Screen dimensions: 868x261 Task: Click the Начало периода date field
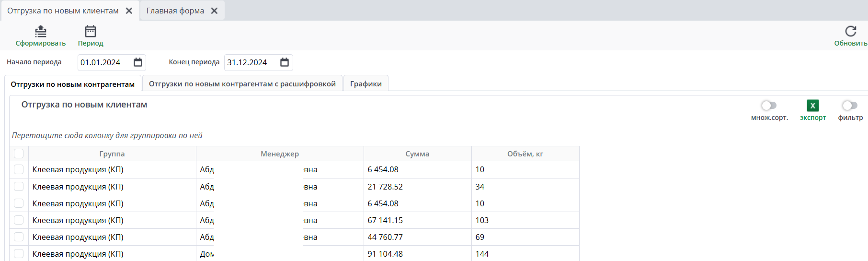[x=104, y=62]
